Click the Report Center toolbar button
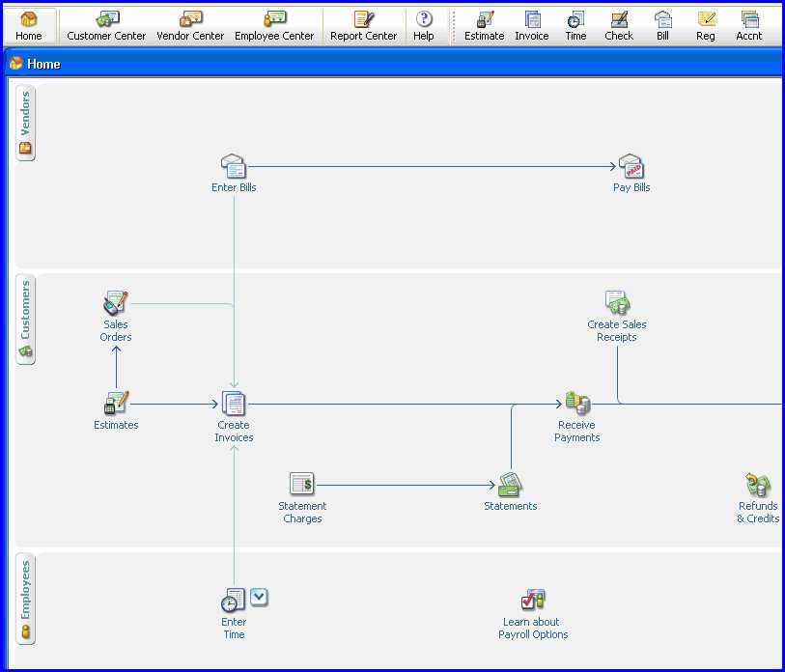This screenshot has width=785, height=672. click(363, 26)
